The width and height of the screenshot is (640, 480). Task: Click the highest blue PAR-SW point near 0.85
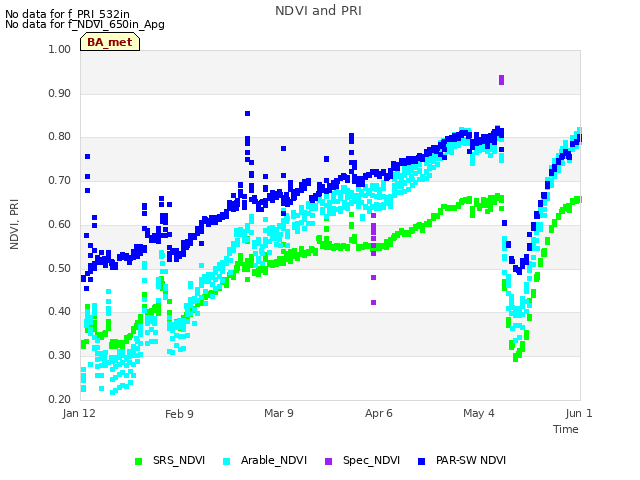247,113
